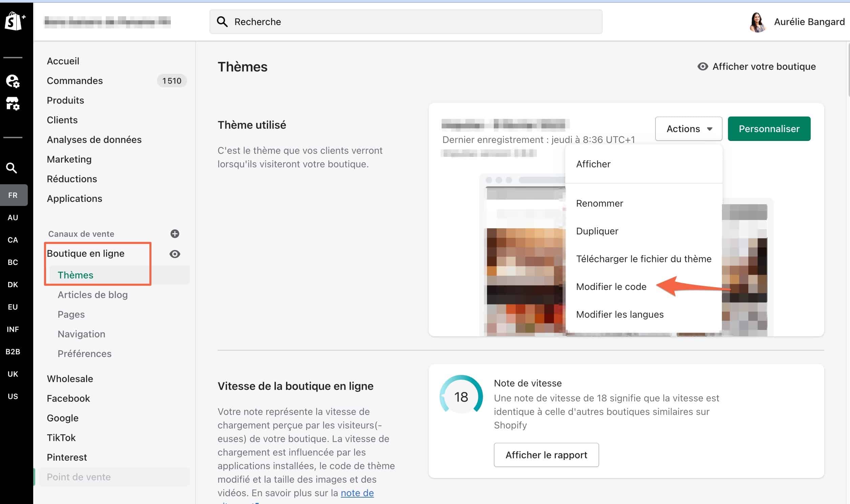The height and width of the screenshot is (504, 850).
Task: Click the eye icon beside Boutique en ligne
Action: click(x=175, y=254)
